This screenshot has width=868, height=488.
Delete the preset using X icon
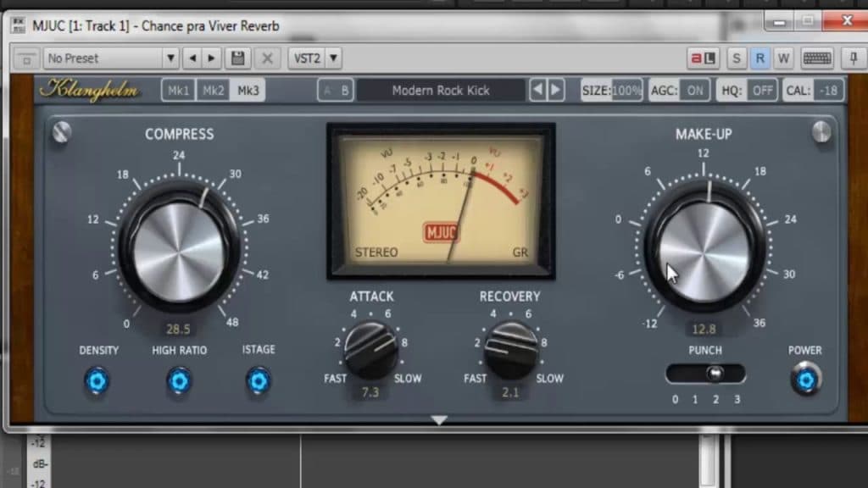[x=266, y=58]
